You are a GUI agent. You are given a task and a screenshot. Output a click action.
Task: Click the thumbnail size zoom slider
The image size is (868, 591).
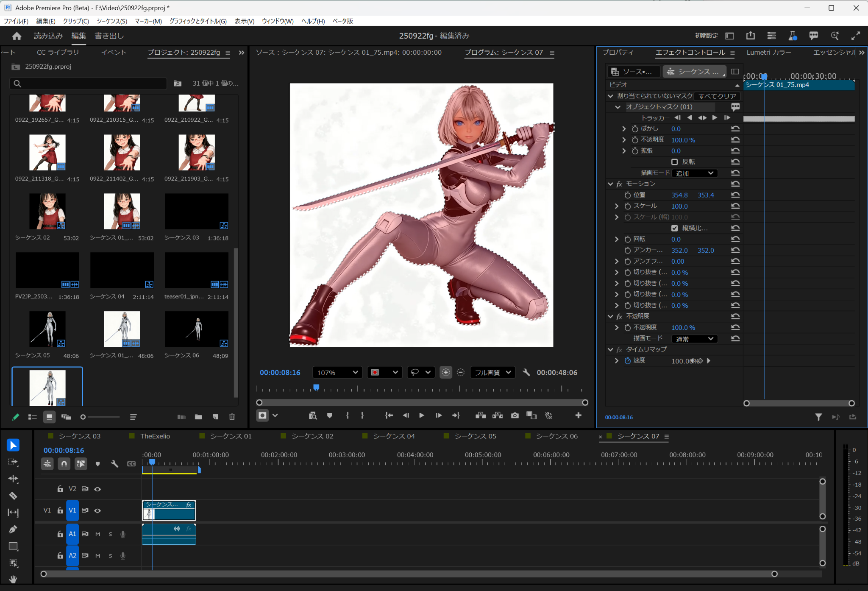click(x=101, y=417)
